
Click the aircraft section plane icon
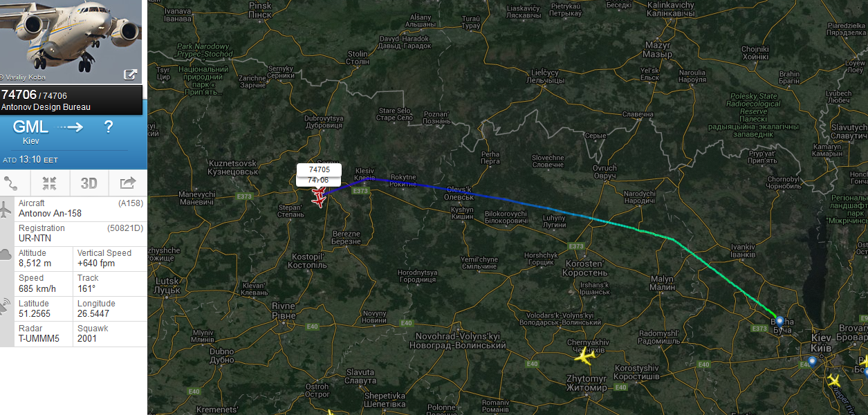tap(6, 208)
